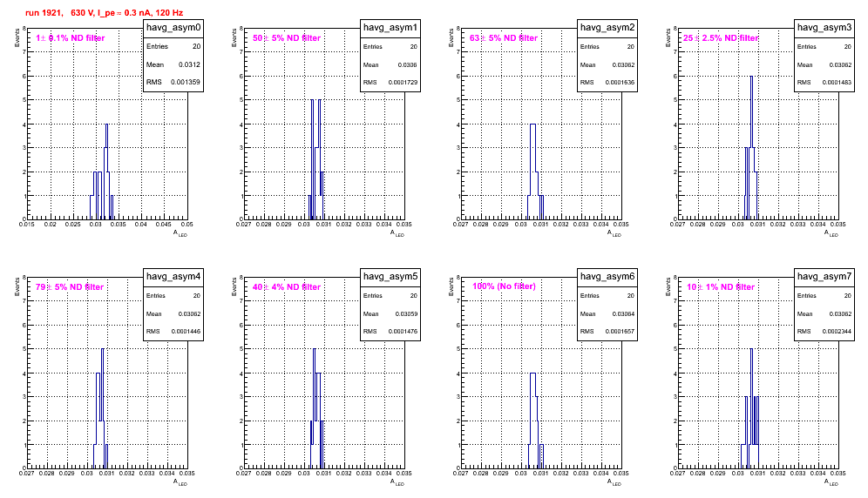Click the histogram bars in havg_asym1 plot

coord(316,159)
